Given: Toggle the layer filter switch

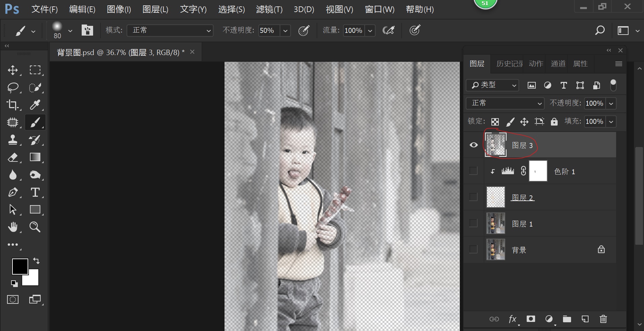Looking at the screenshot, I should [x=613, y=85].
